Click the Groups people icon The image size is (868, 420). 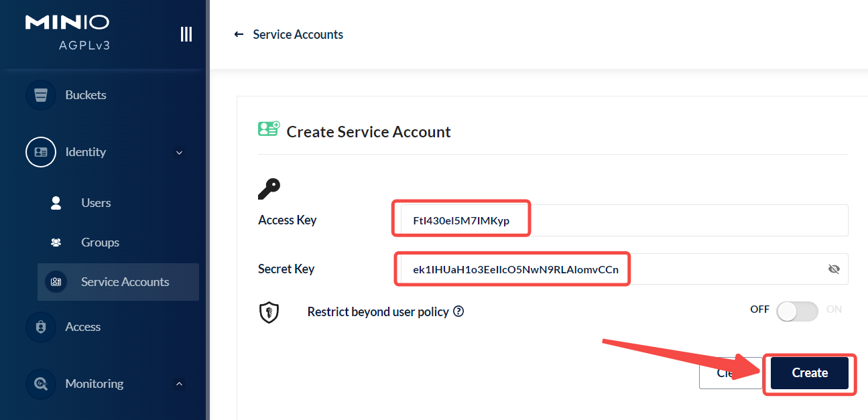tap(56, 242)
